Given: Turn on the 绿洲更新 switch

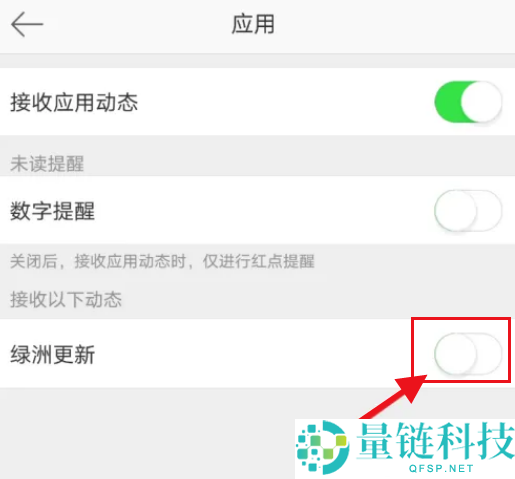Looking at the screenshot, I should pos(468,353).
